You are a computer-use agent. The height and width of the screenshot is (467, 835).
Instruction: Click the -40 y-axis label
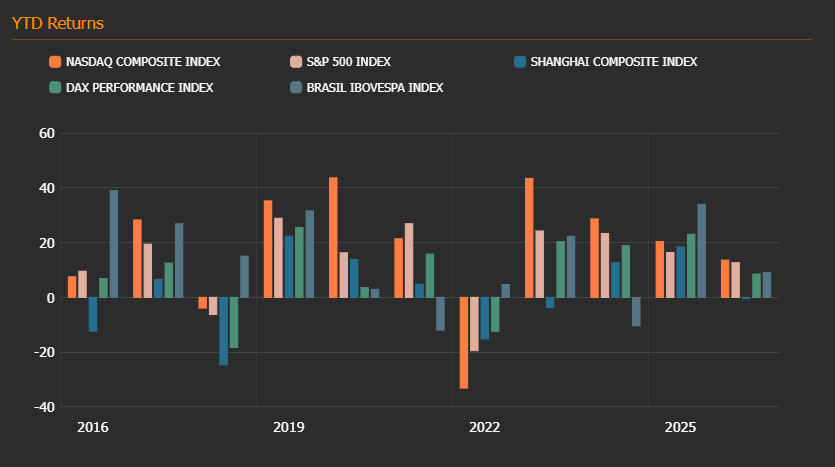pos(44,407)
